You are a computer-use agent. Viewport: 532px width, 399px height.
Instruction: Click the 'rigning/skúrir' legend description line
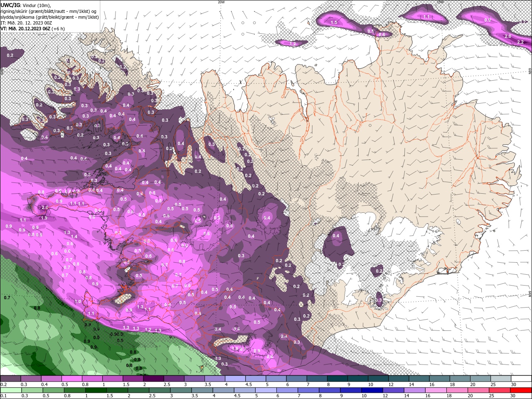pos(49,11)
